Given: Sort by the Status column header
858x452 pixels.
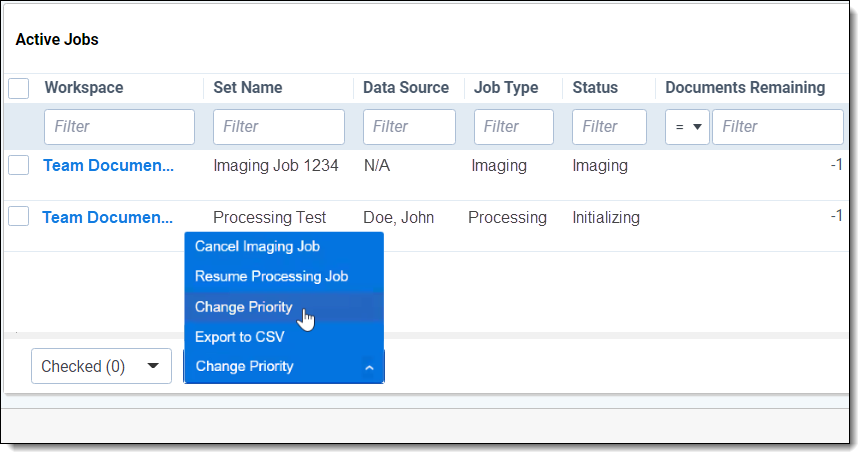Looking at the screenshot, I should pos(595,88).
